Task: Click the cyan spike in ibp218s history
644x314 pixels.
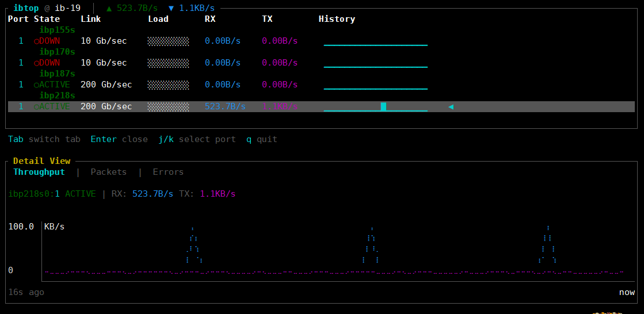Action: pos(383,107)
